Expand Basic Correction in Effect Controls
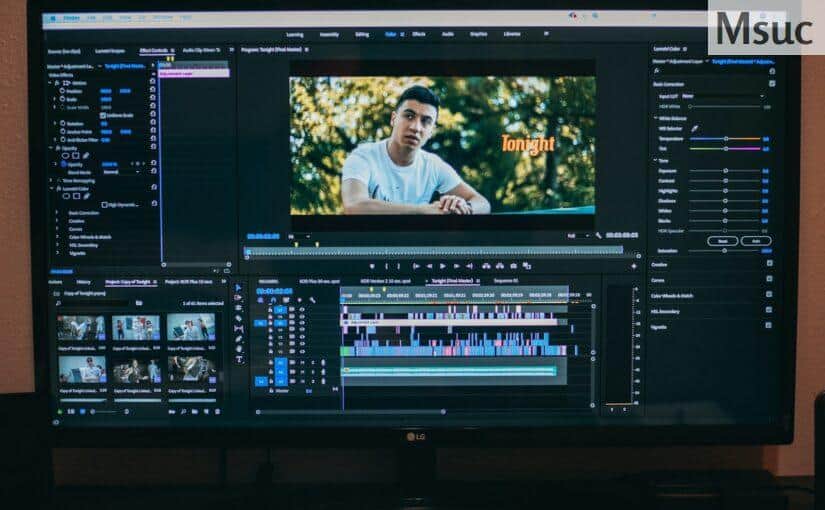Screen dimensions: 825x510 57,213
